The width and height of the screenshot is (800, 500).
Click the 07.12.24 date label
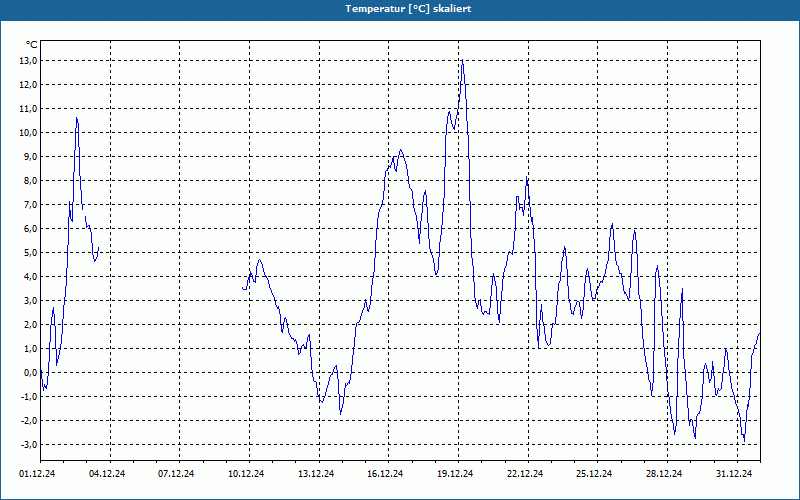point(177,474)
